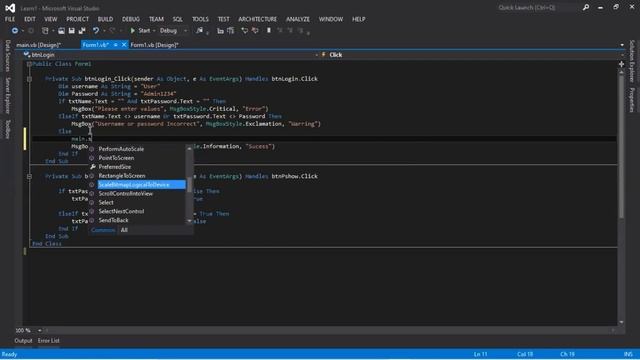Click the Find in Files toolbar icon

[x=200, y=31]
